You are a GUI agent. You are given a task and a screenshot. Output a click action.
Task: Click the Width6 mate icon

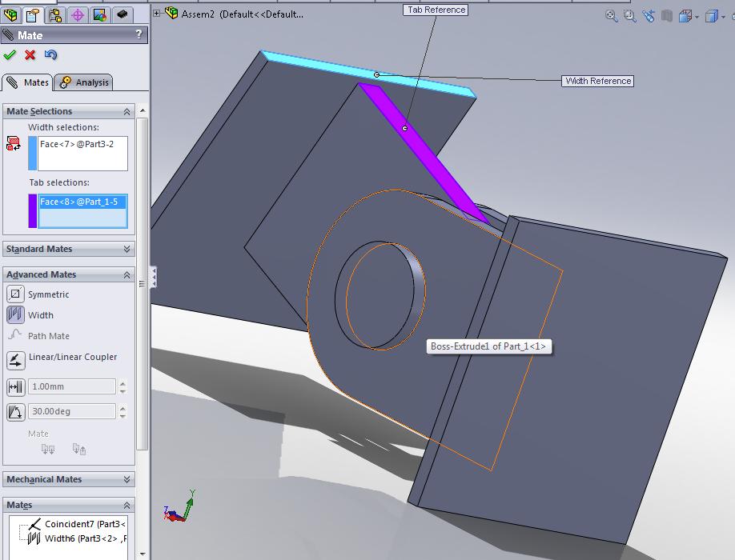point(34,538)
